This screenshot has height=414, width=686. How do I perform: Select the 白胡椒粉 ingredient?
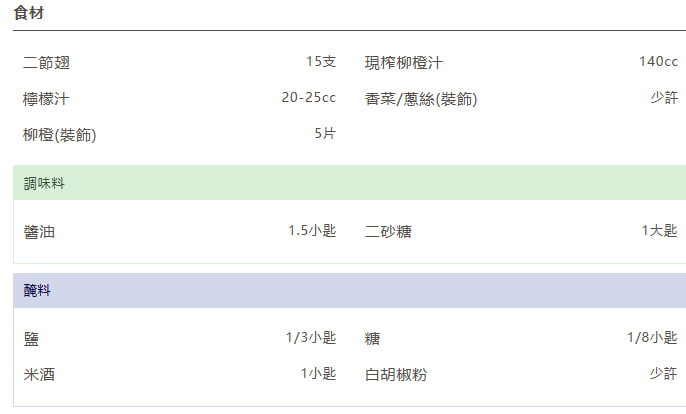tap(396, 375)
